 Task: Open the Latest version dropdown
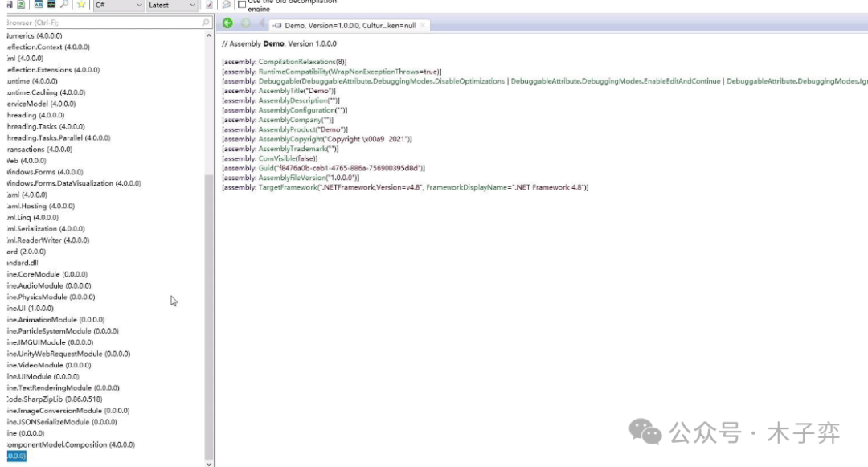172,5
